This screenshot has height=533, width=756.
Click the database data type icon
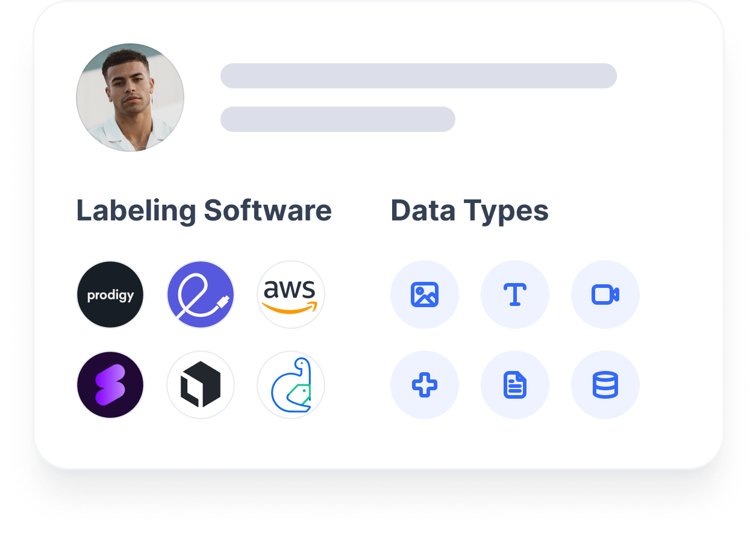tap(605, 385)
